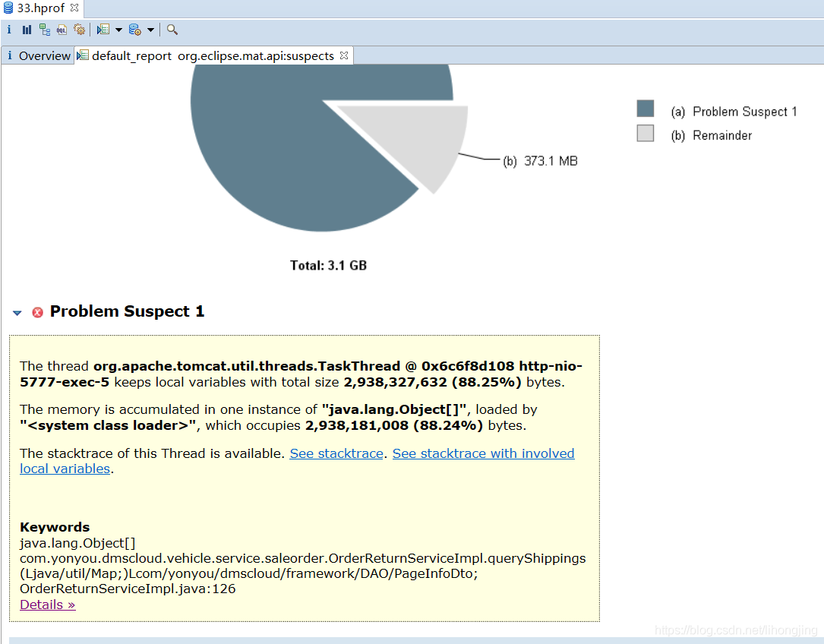Close the 33.hprof editor tab
Screen dimensions: 824x644
coord(74,8)
